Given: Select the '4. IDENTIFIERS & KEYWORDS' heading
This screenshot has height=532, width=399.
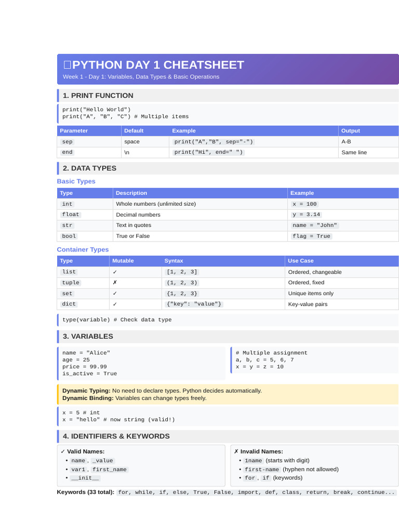Looking at the screenshot, I should point(116,436).
